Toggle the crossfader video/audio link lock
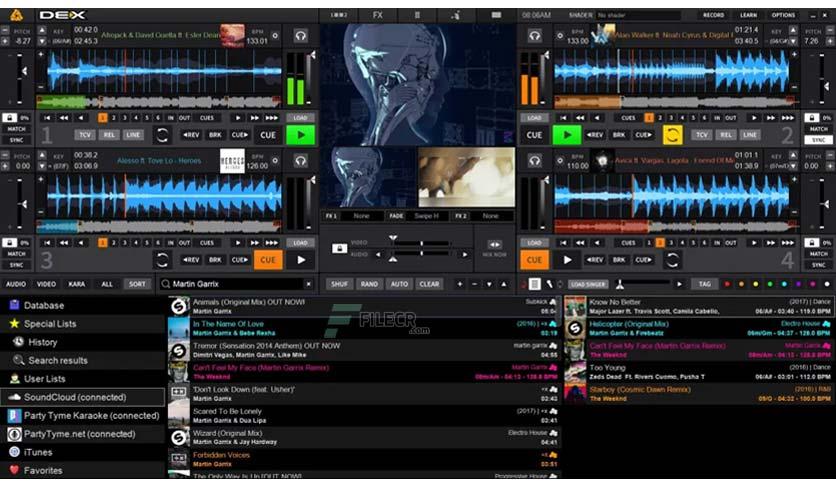 point(340,248)
